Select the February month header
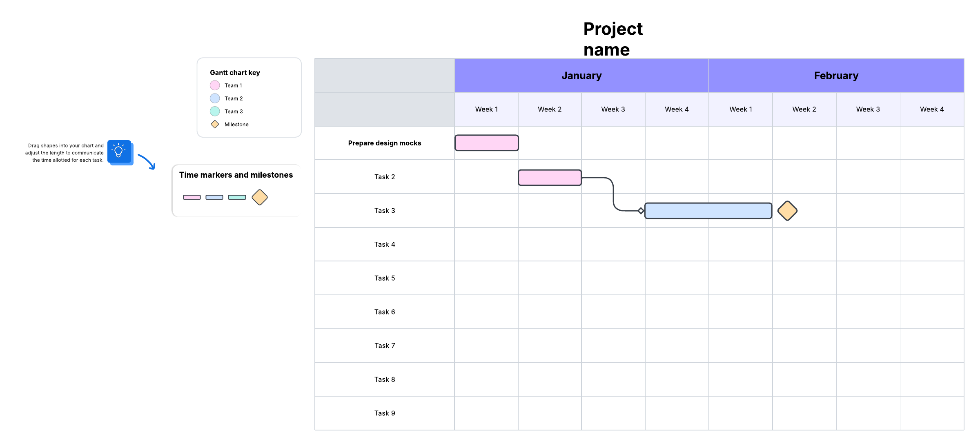The image size is (980, 446). 836,76
